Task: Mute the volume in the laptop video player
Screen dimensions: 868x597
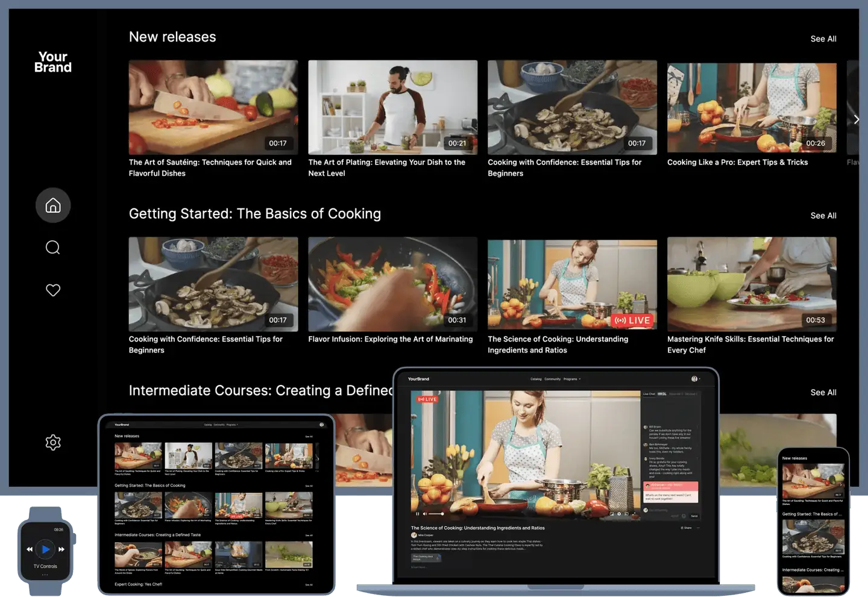Action: (425, 514)
